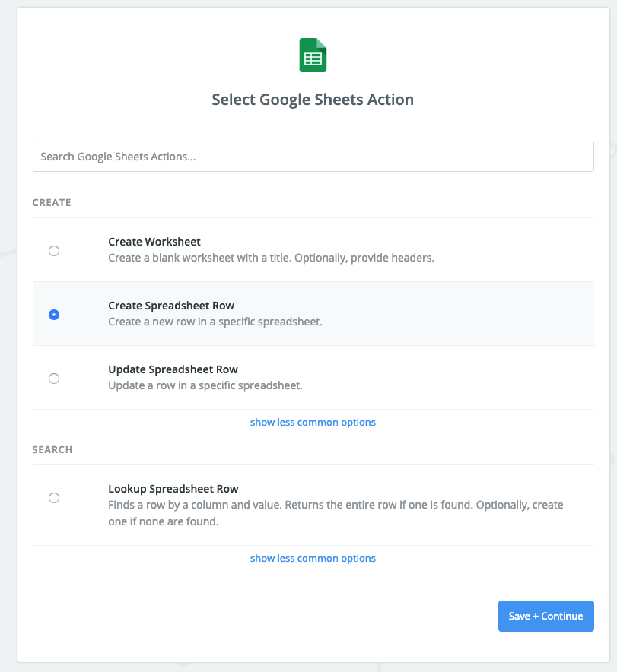Screen dimensions: 617x672
Task: Show less common options under CREATE
Action: tap(313, 422)
